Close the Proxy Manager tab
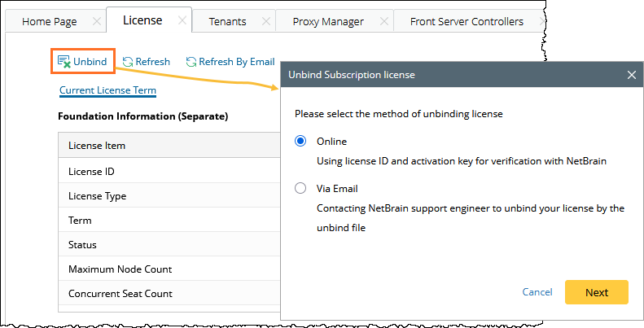This screenshot has width=644, height=328. tap(382, 21)
